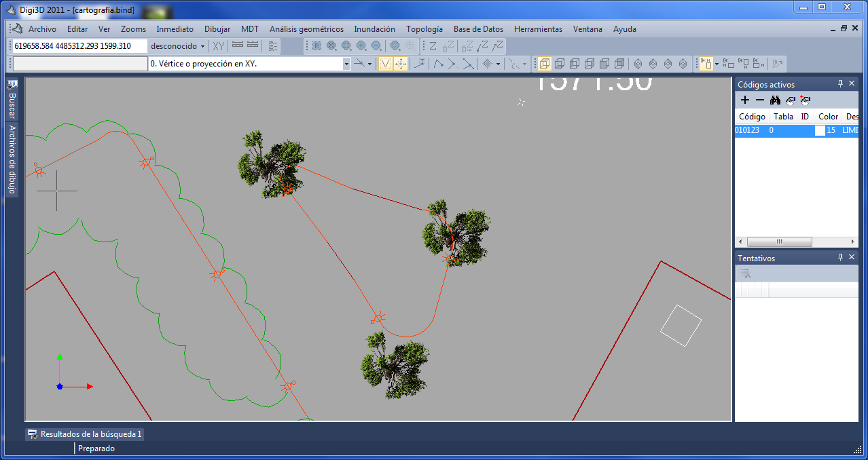Click the XY coordinates toolbar icon
The width and height of the screenshot is (868, 460).
218,46
